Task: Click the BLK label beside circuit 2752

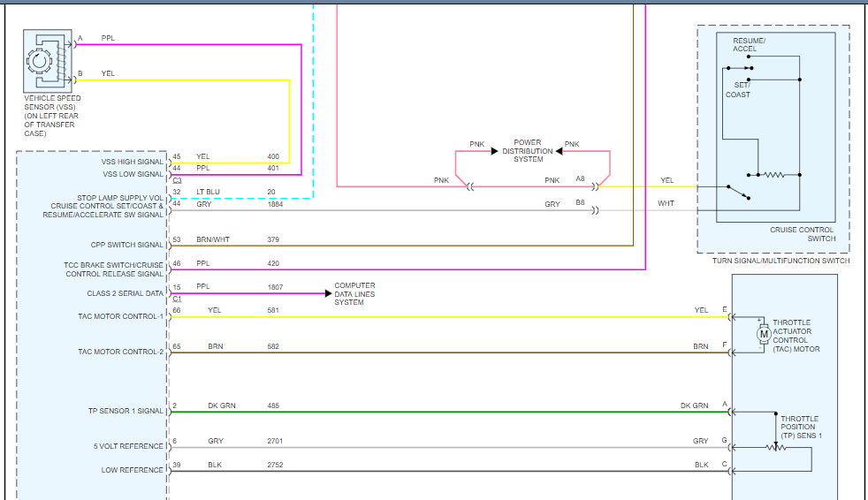Action: click(x=215, y=465)
